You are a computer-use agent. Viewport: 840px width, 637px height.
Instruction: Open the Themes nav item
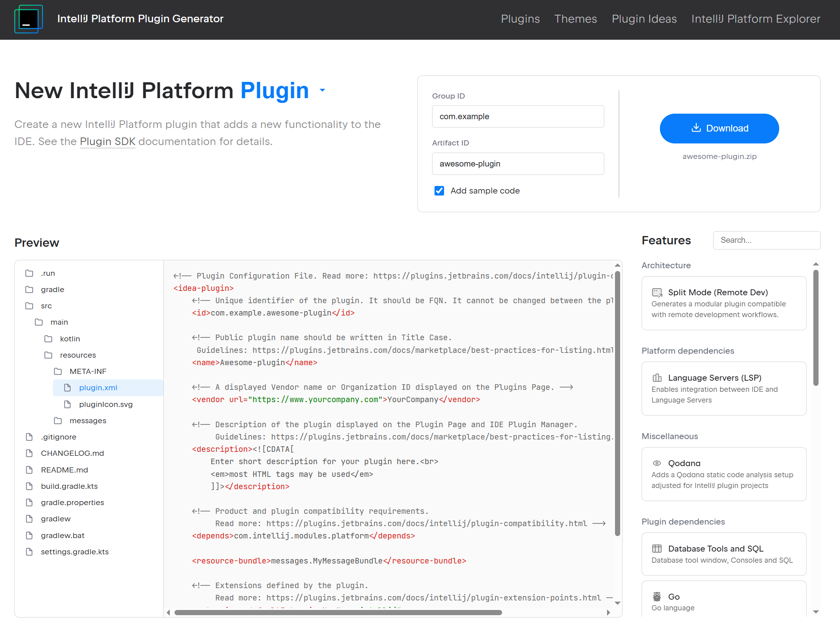(576, 19)
